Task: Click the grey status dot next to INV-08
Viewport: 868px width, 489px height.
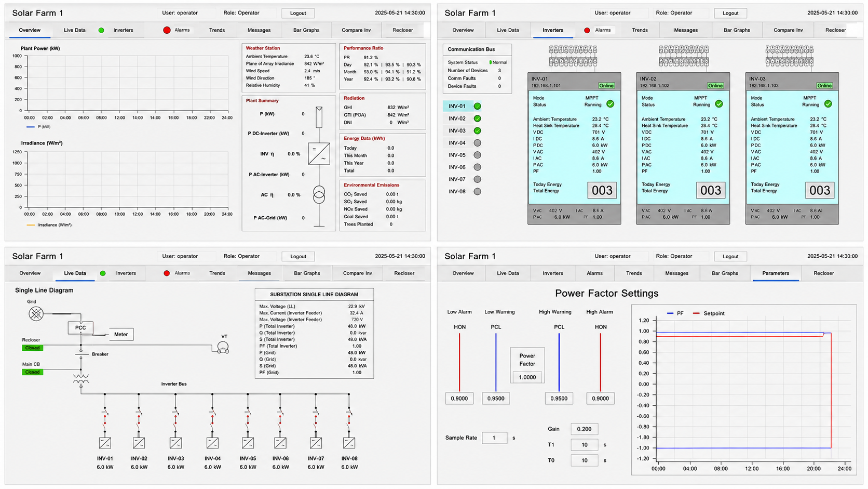Action: [477, 191]
